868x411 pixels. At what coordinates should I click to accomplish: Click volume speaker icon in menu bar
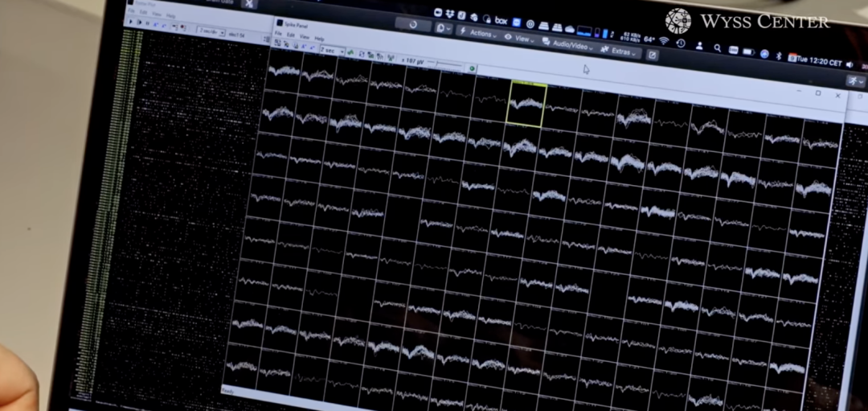[850, 64]
